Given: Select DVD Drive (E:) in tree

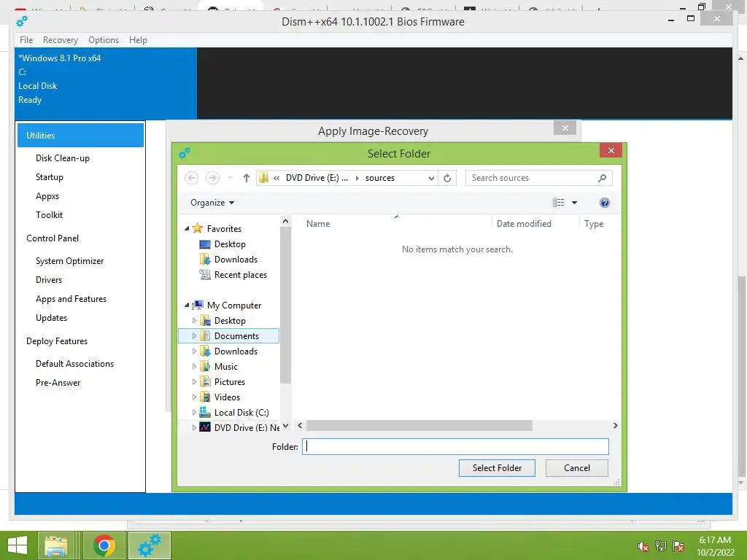Looking at the screenshot, I should (x=247, y=428).
